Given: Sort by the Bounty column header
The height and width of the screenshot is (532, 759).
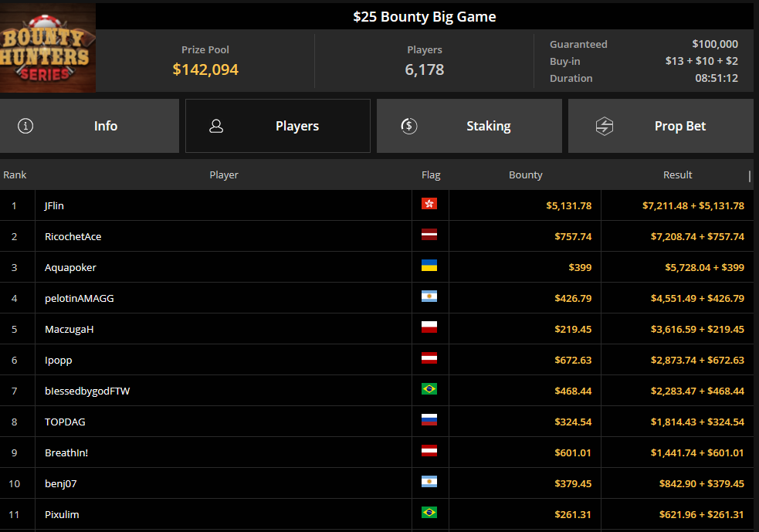Looking at the screenshot, I should (526, 175).
